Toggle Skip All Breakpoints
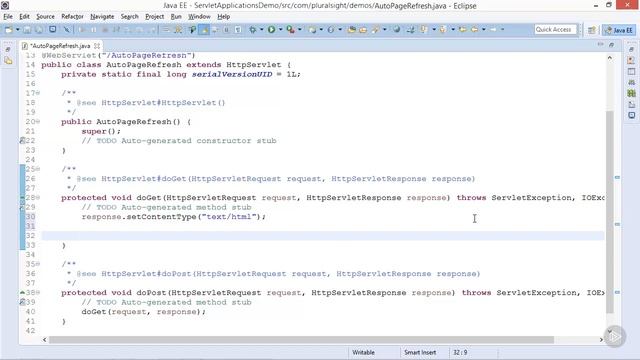This screenshot has height=360, width=640. 67,30
